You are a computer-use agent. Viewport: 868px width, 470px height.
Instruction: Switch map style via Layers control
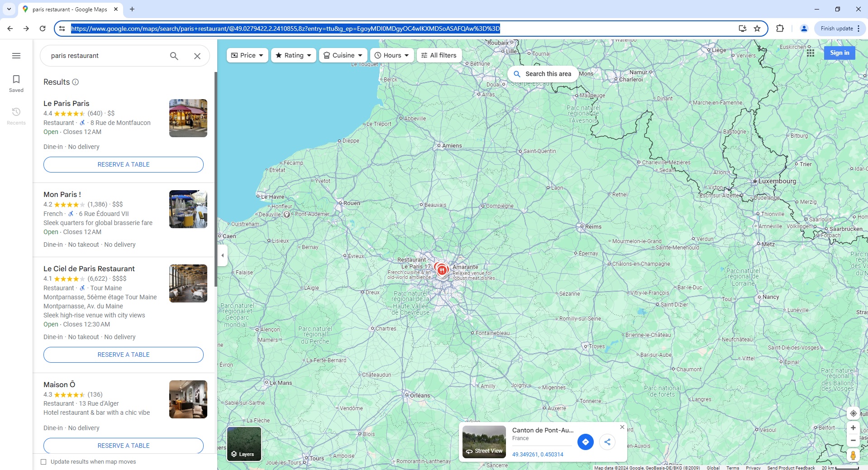tap(243, 444)
